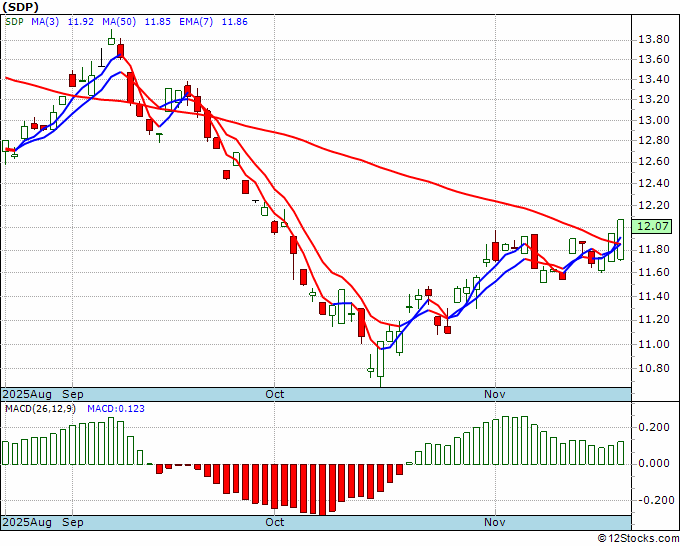
Task: Click the MACD(26,12,9) panel label
Action: (40, 409)
